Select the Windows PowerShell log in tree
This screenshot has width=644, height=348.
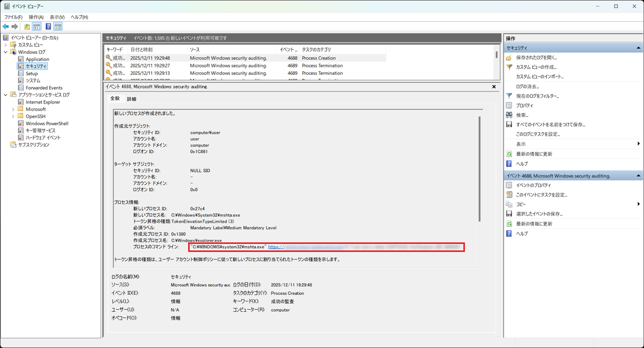pyautogui.click(x=47, y=123)
